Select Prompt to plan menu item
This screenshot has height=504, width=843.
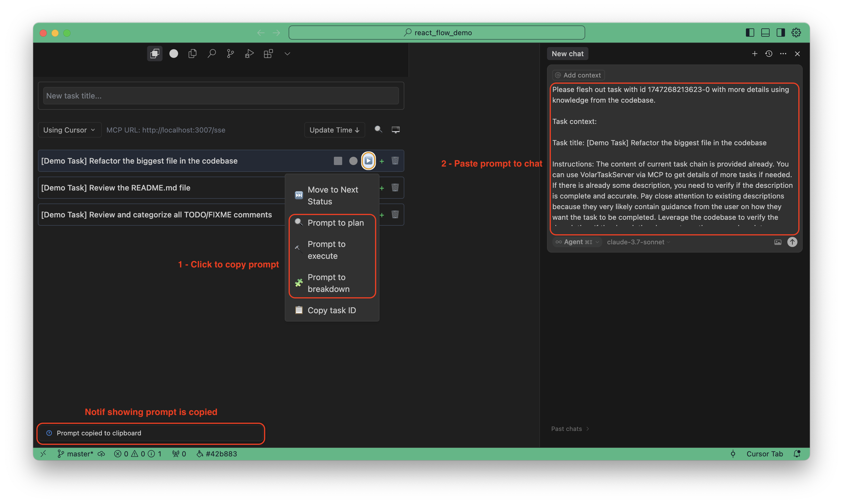[335, 223]
